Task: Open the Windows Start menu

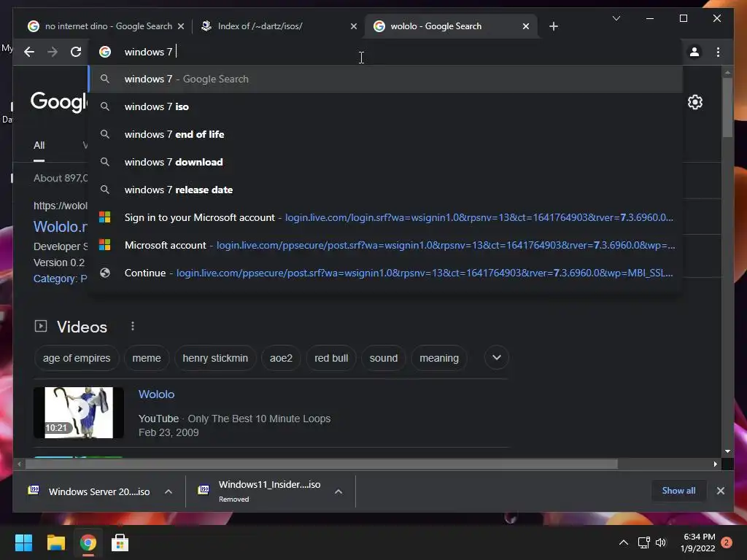Action: [23, 542]
